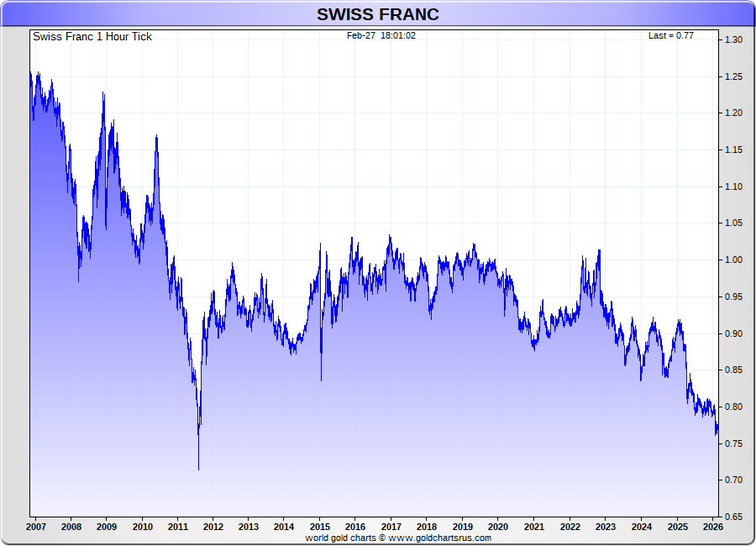Click the 2010 year label on the x-axis

click(143, 527)
